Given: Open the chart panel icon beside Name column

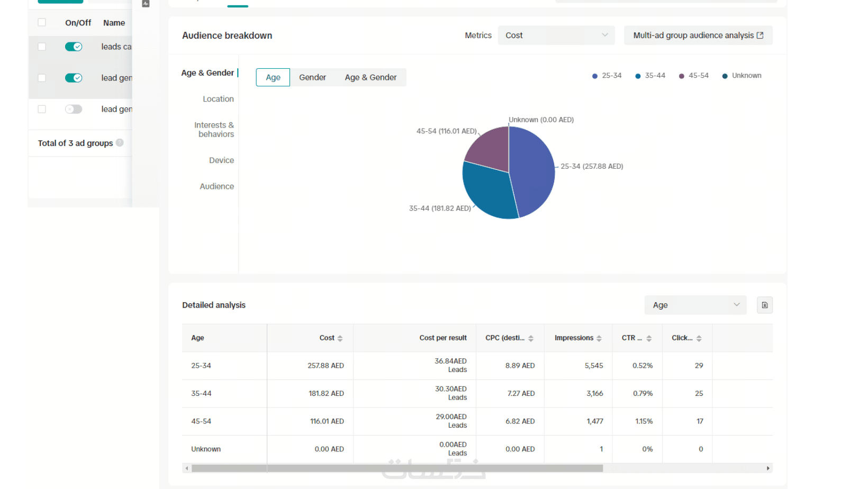Looking at the screenshot, I should pos(146,3).
